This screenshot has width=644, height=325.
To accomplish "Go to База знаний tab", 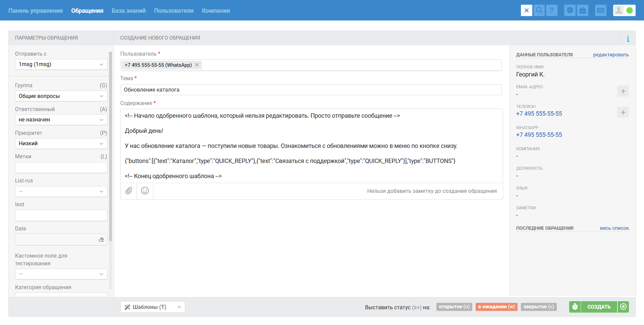I will (x=128, y=11).
